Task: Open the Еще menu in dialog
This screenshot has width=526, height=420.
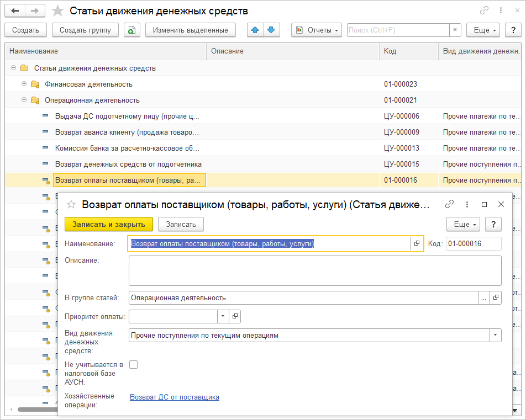Action: tap(463, 224)
